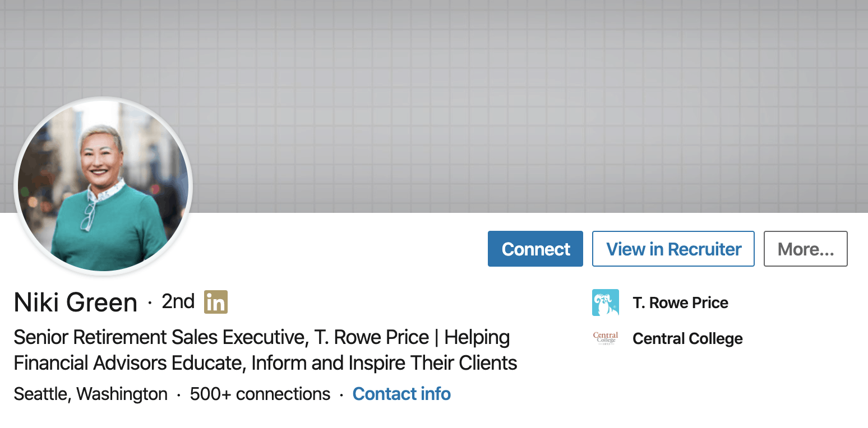Open Niki Green's profile photo

[x=103, y=186]
